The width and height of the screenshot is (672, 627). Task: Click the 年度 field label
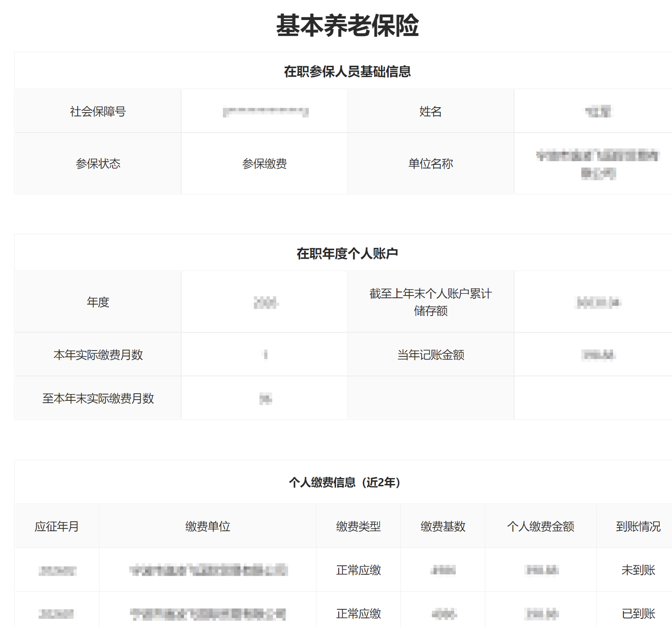pyautogui.click(x=97, y=302)
